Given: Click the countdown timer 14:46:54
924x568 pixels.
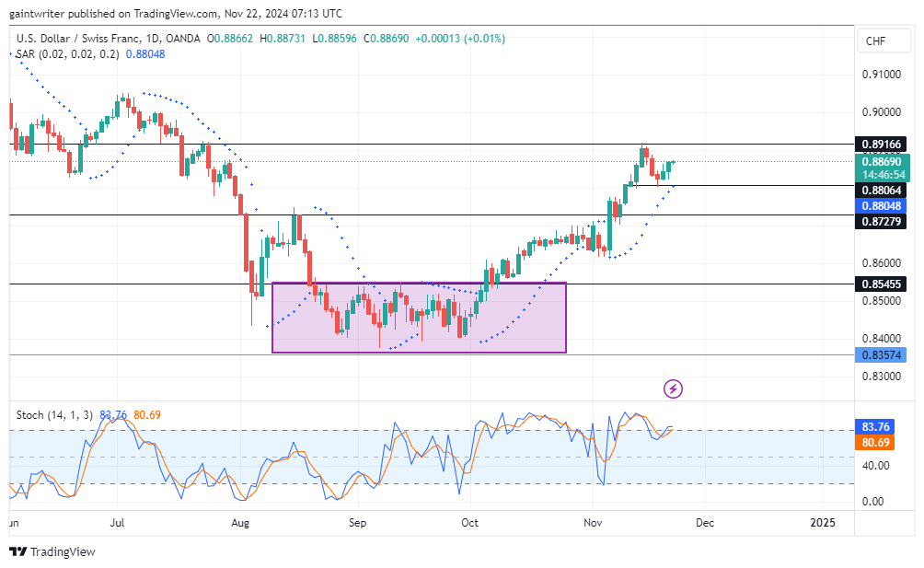Looking at the screenshot, I should [884, 175].
